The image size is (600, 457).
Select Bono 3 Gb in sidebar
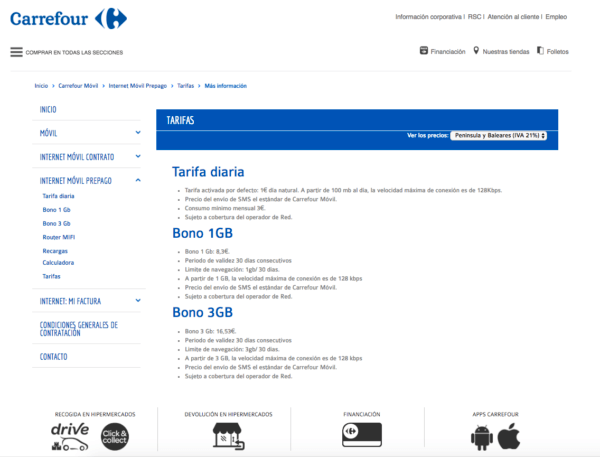(57, 223)
